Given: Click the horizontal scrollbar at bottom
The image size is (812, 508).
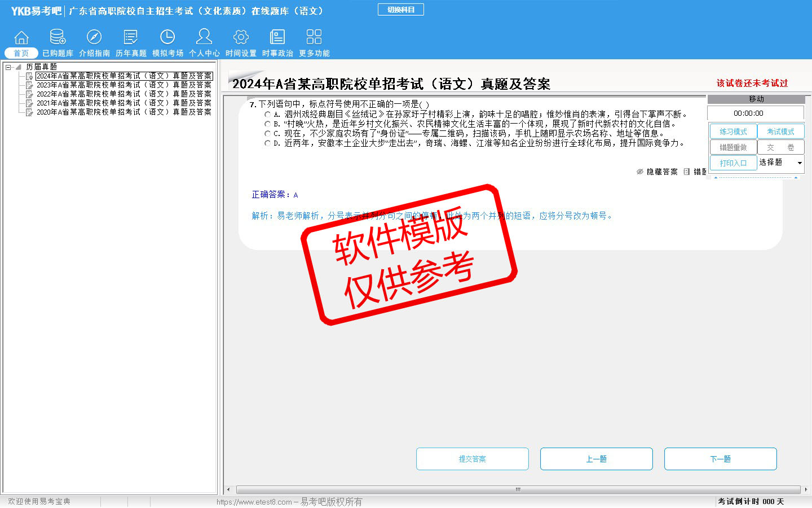Looking at the screenshot, I should (518, 489).
